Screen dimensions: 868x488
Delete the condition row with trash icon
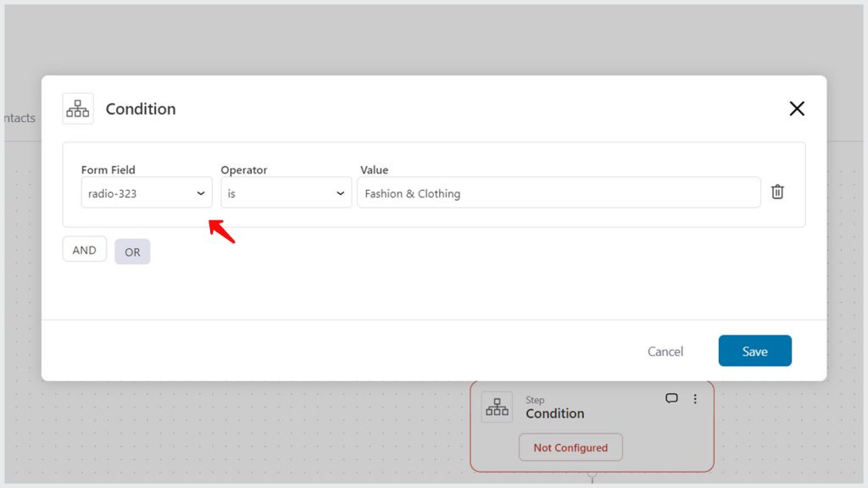pyautogui.click(x=777, y=192)
